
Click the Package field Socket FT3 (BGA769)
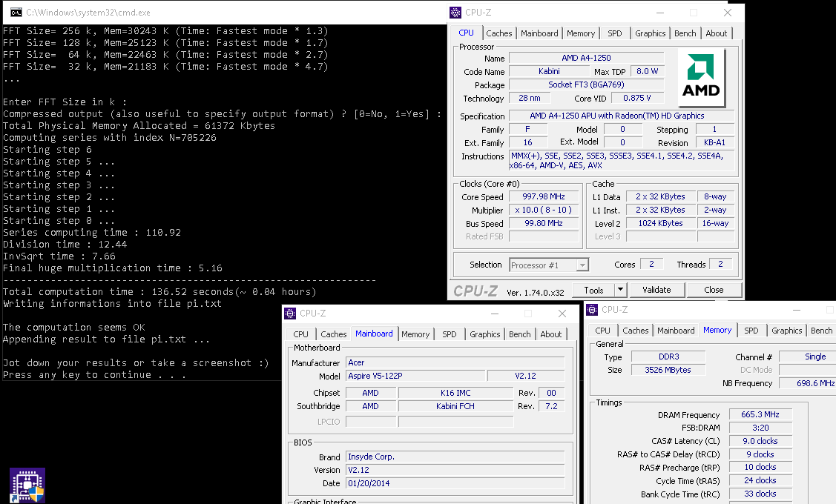click(587, 84)
